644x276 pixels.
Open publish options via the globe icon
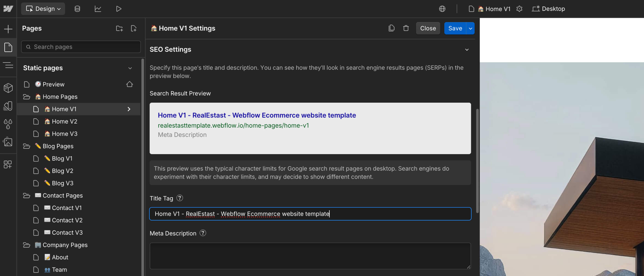[442, 9]
